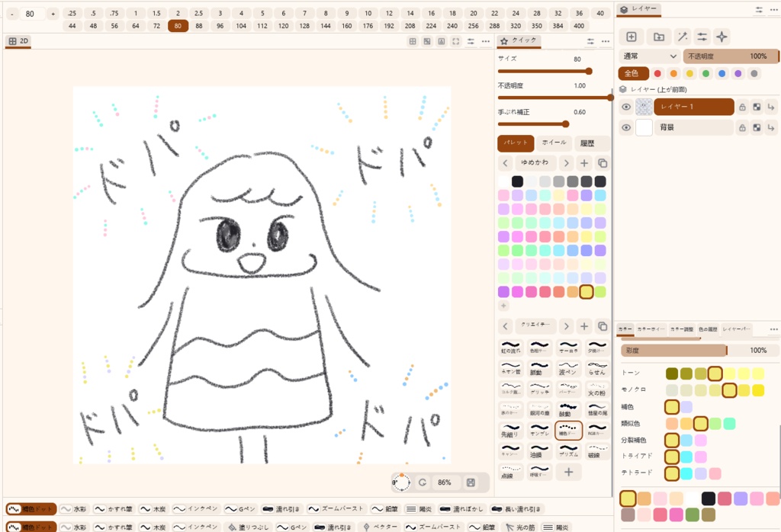781x532 pixels.
Task: Decrease brush size with - button
Action: (x=12, y=14)
